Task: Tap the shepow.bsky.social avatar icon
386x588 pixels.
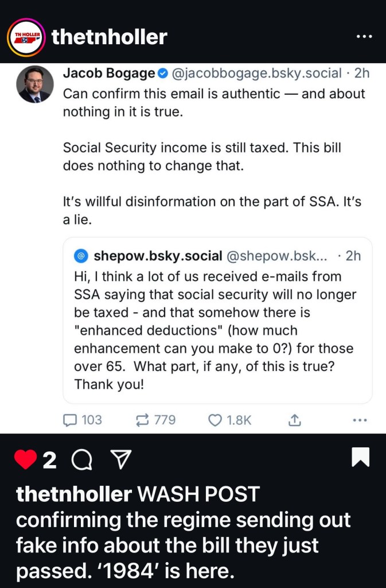Action: point(82,256)
